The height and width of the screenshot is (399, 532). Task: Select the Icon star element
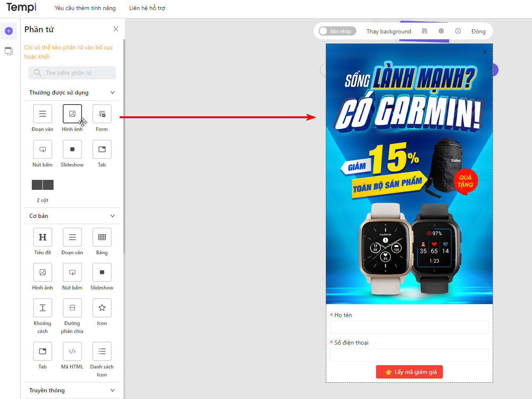(x=102, y=308)
